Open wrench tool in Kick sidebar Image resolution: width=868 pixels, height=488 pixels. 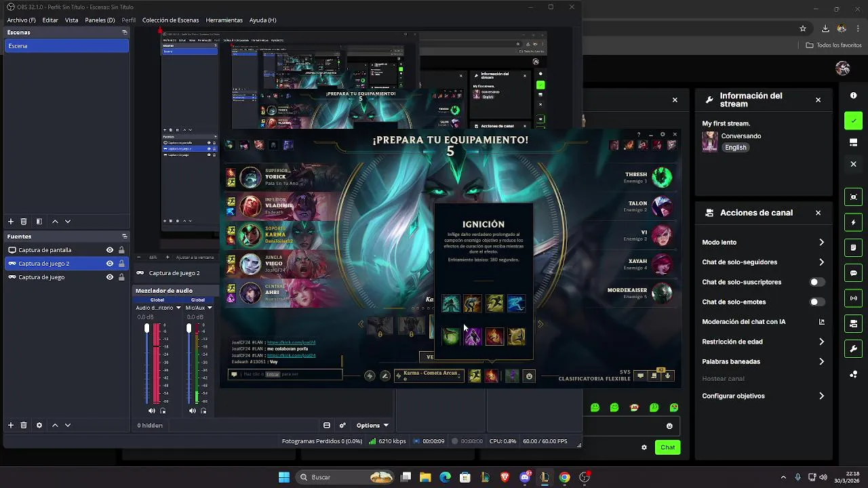click(x=854, y=349)
